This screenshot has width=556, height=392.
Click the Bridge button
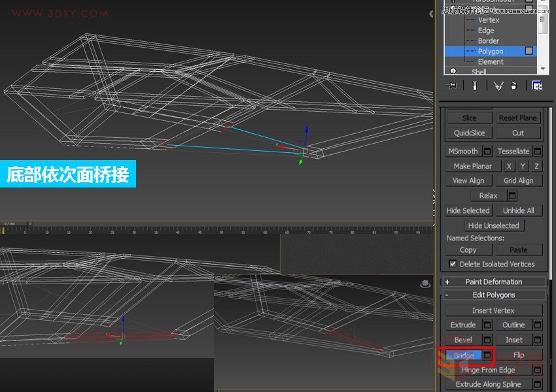pyautogui.click(x=463, y=355)
